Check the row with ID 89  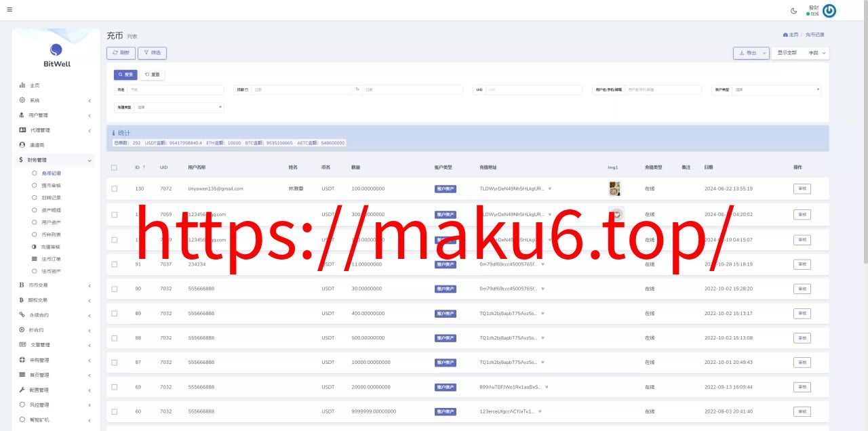(115, 314)
